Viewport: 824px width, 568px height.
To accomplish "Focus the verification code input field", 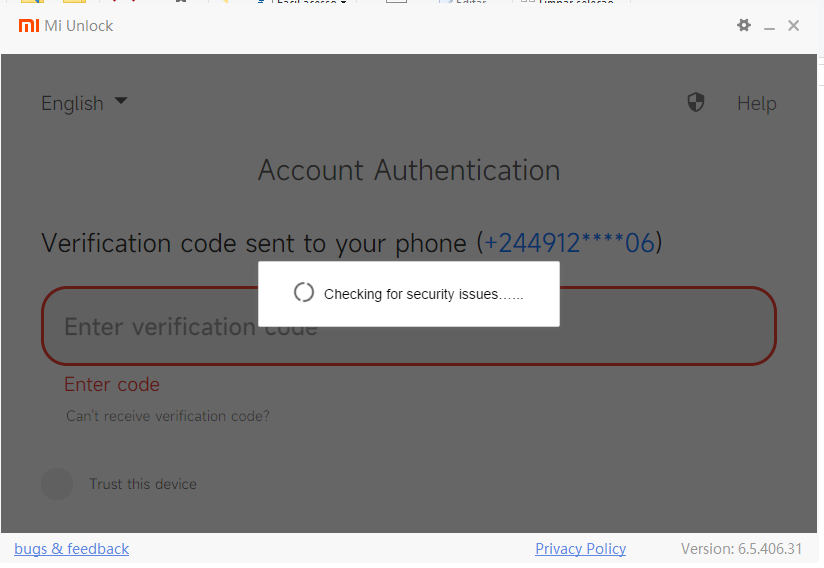I will 409,326.
